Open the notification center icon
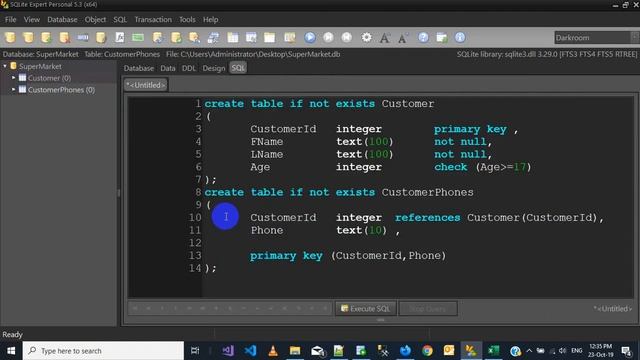The width and height of the screenshot is (640, 360). pyautogui.click(x=627, y=351)
